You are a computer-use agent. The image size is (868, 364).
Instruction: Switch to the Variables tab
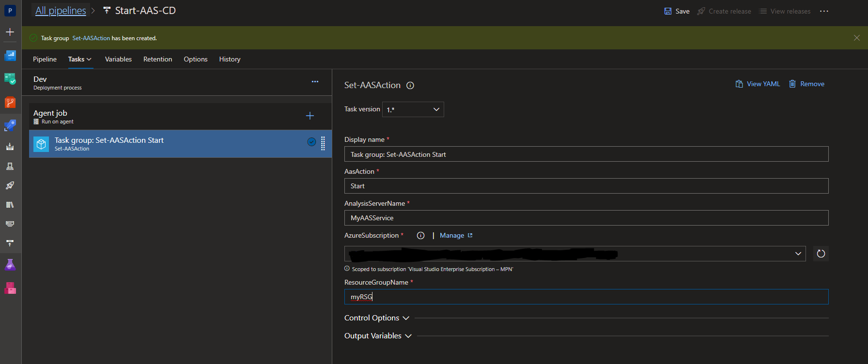[118, 59]
